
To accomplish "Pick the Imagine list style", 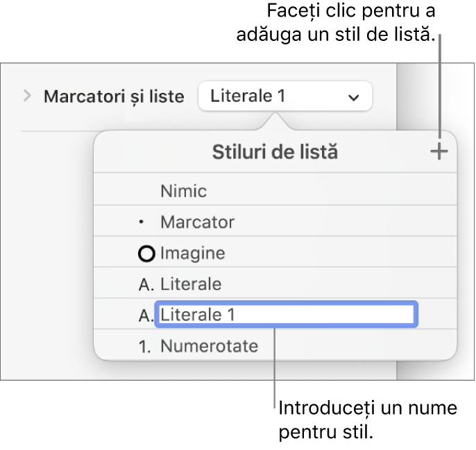I will point(275,252).
